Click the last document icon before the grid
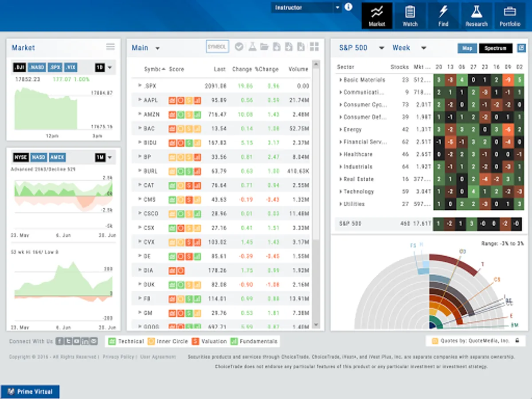The height and width of the screenshot is (399, 532). [x=301, y=47]
